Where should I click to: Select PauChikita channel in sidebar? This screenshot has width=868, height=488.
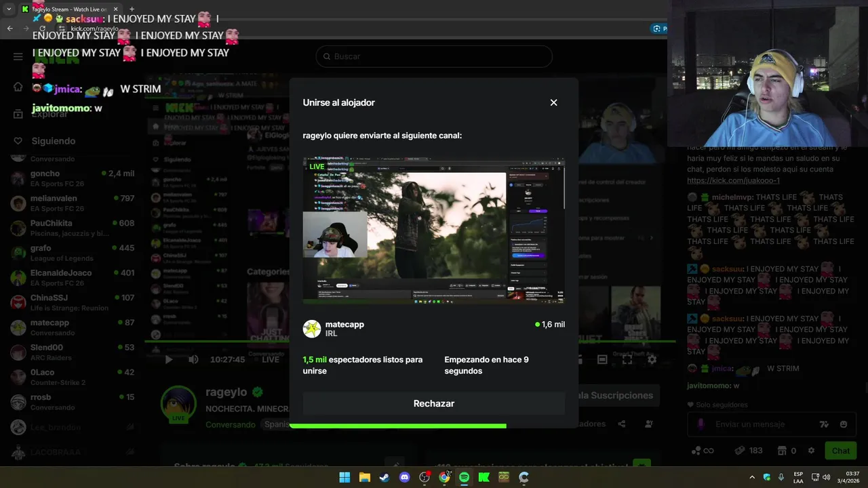pyautogui.click(x=73, y=228)
